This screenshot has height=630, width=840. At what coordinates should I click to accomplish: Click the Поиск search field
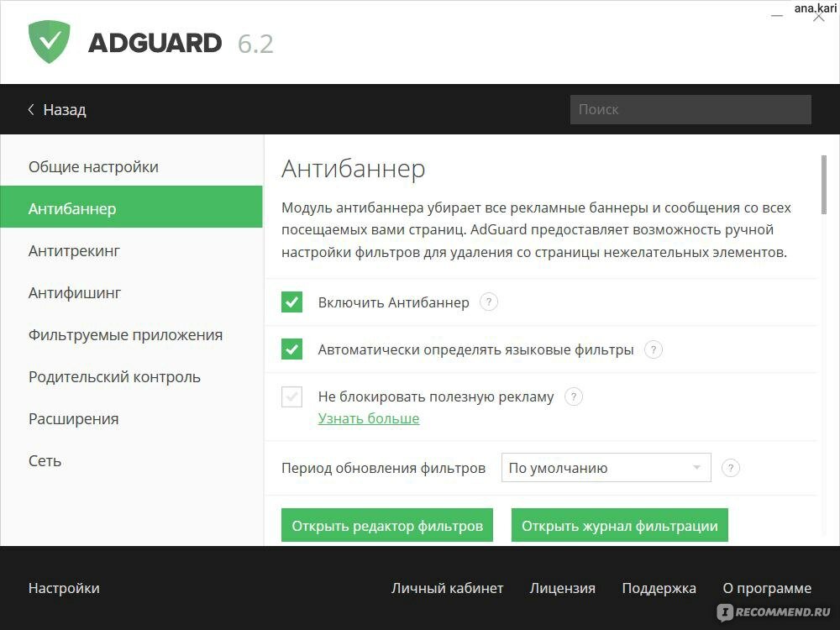(x=690, y=109)
